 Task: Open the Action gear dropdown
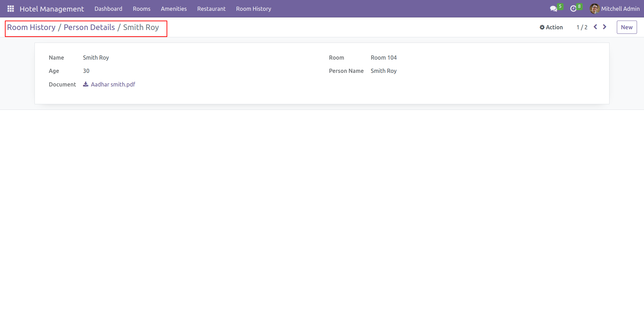(x=551, y=27)
